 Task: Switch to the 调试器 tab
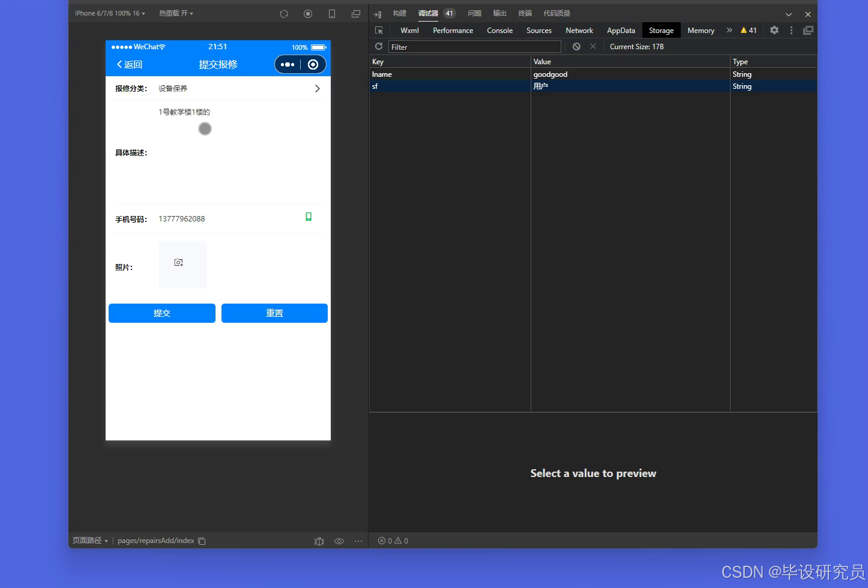pyautogui.click(x=428, y=13)
